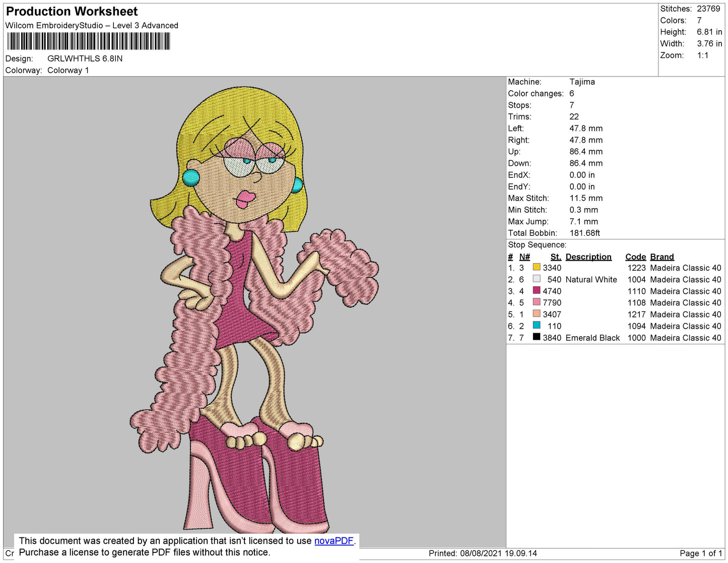
Task: Click the 'Code' column header
Action: point(635,257)
